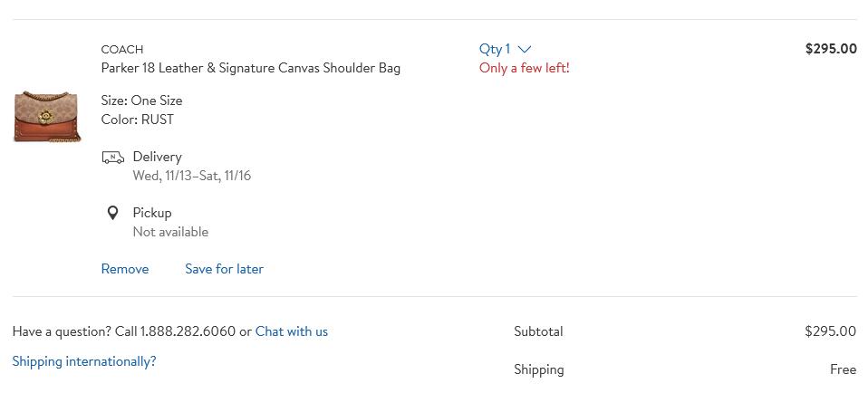The height and width of the screenshot is (393, 868).
Task: Click the Size: One Size text
Action: pyautogui.click(x=141, y=101)
